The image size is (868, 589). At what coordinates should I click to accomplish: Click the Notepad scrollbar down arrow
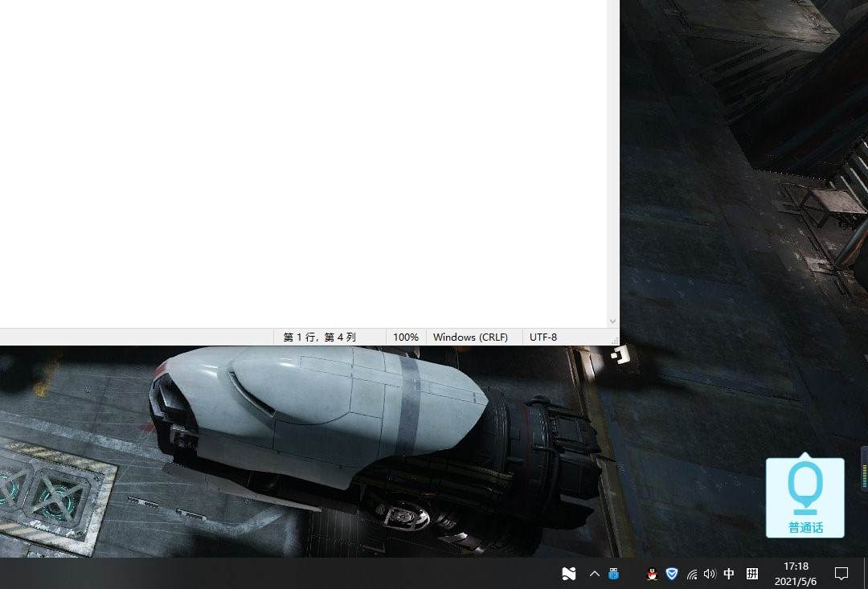(612, 321)
